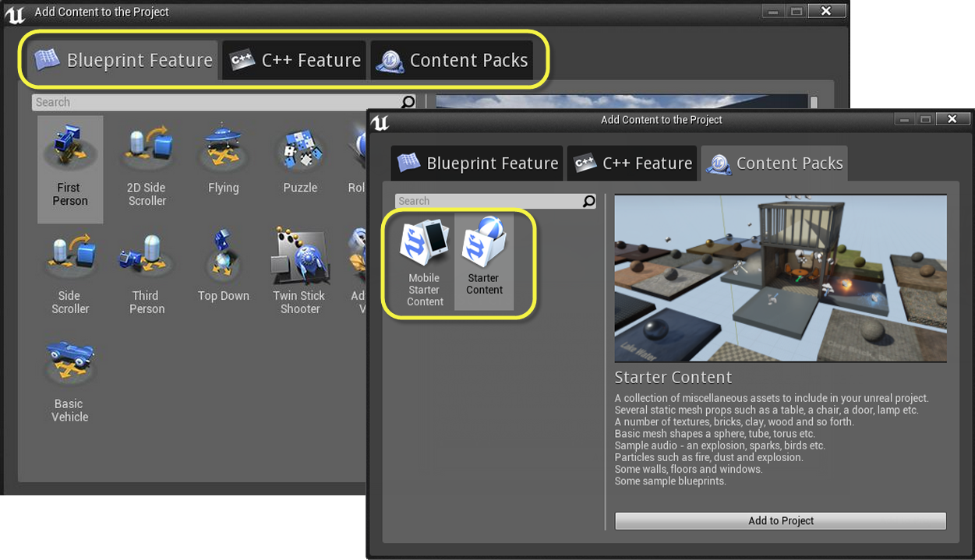Select the Side Scroller template
The height and width of the screenshot is (560, 975).
69,257
